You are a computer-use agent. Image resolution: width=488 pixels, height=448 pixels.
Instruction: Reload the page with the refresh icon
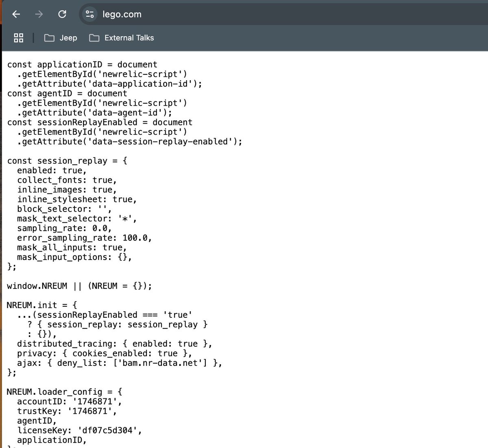pyautogui.click(x=62, y=14)
